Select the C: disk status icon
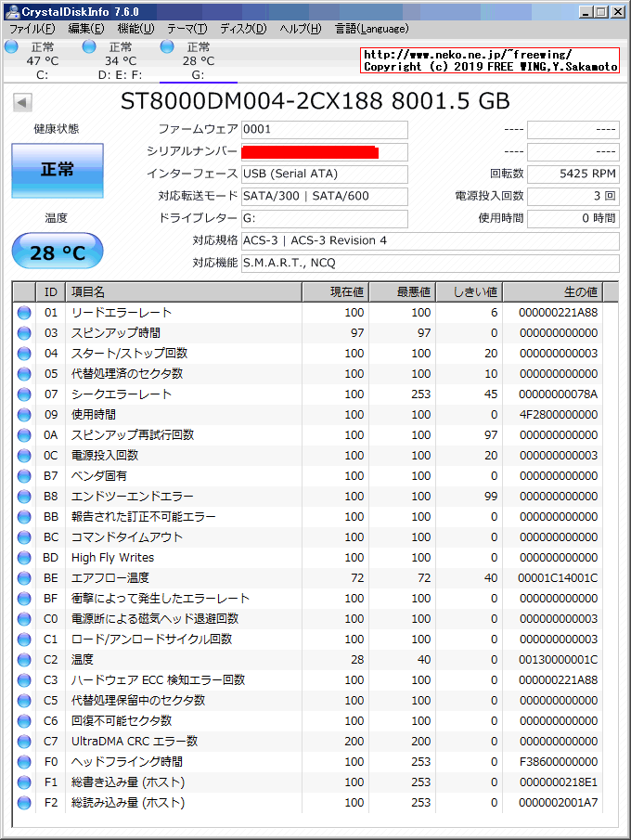This screenshot has width=631, height=840. (11, 47)
